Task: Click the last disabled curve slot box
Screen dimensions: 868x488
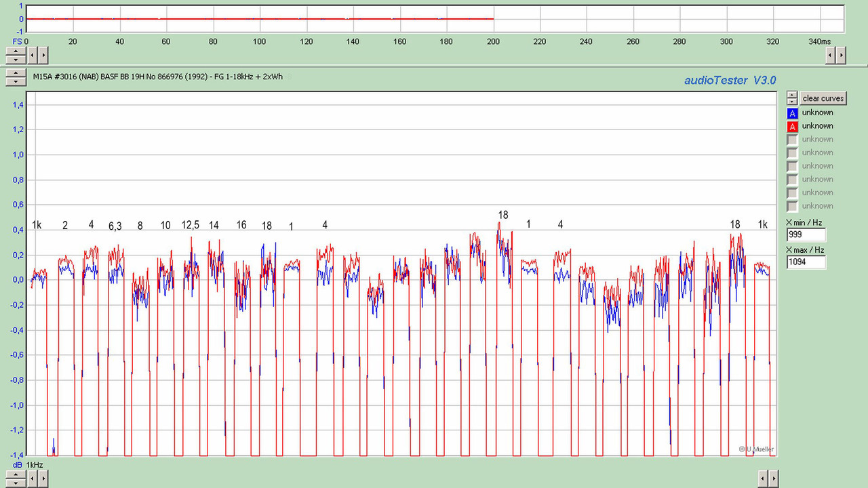Action: (x=792, y=206)
